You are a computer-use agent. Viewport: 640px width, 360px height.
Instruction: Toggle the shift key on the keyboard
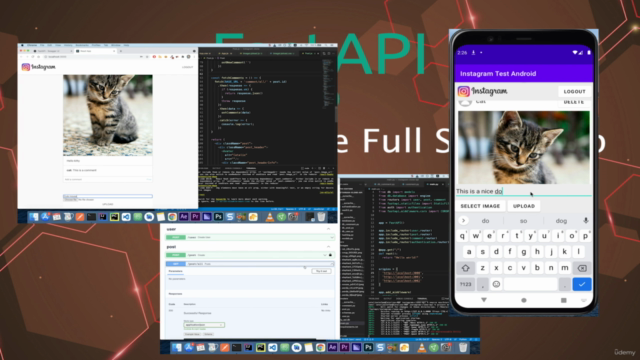[465, 268]
